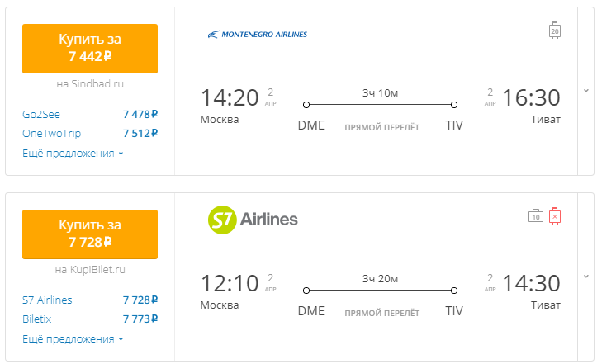Buy the ticket for 7 728 rubles
The image size is (597, 364).
[90, 234]
